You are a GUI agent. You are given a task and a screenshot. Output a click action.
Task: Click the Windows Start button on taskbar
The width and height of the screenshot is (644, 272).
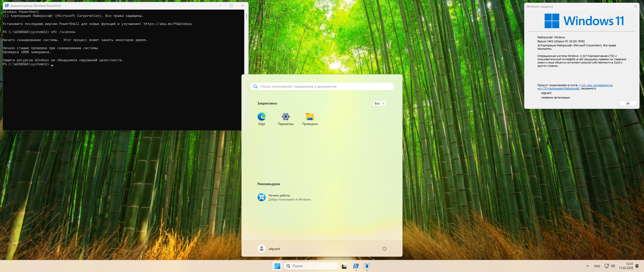[x=277, y=266]
